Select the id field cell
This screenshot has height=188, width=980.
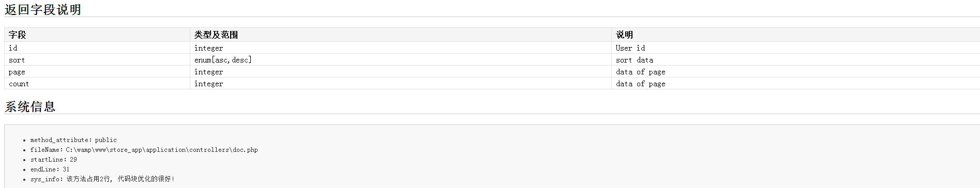click(97, 48)
